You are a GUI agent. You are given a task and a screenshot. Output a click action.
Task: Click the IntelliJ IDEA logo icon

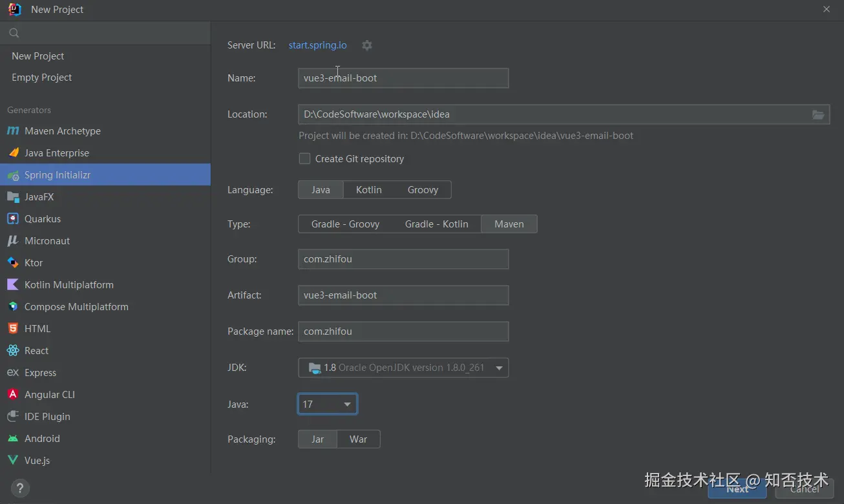(x=15, y=9)
